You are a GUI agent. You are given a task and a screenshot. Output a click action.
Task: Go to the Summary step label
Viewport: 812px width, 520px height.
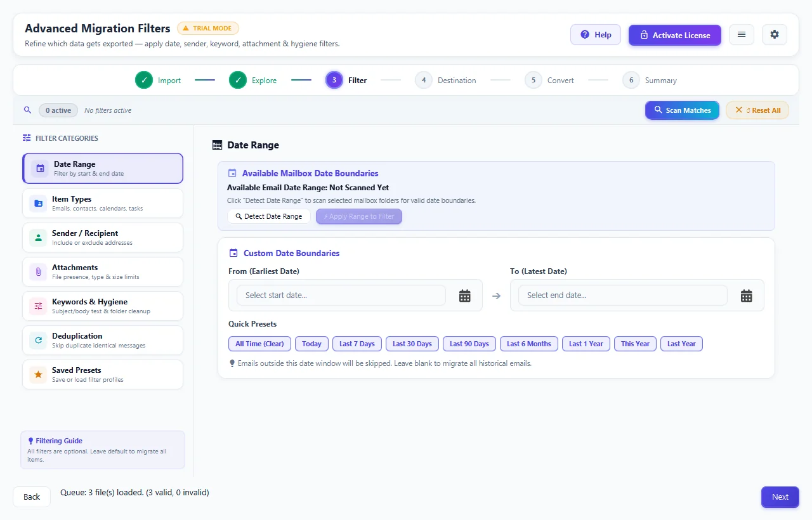click(661, 81)
